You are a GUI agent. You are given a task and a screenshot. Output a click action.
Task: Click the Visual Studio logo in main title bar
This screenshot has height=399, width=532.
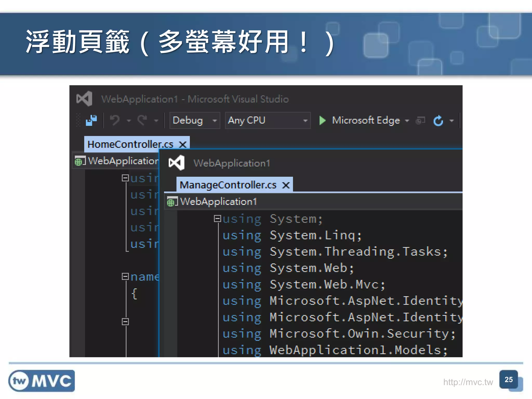(x=84, y=99)
